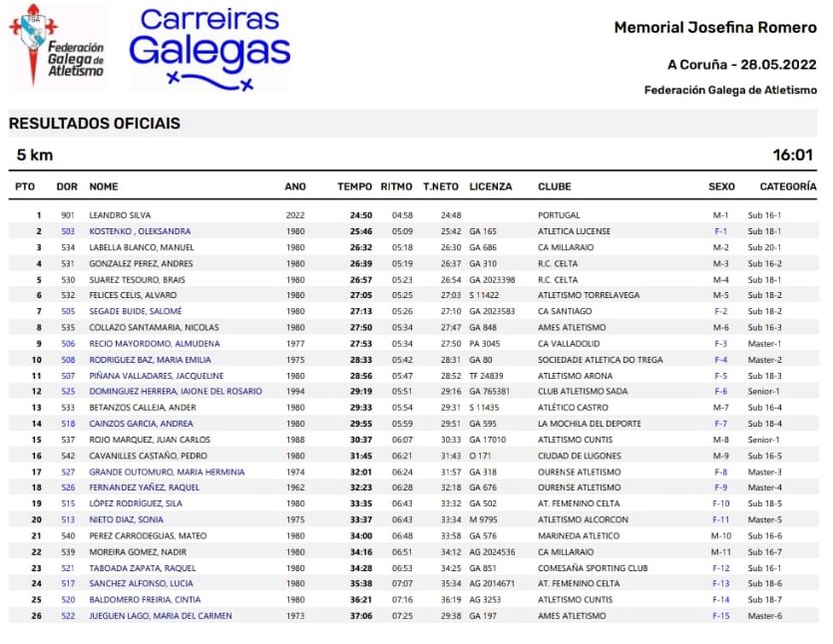
Task: Click the NOME column header
Action: pyautogui.click(x=104, y=186)
